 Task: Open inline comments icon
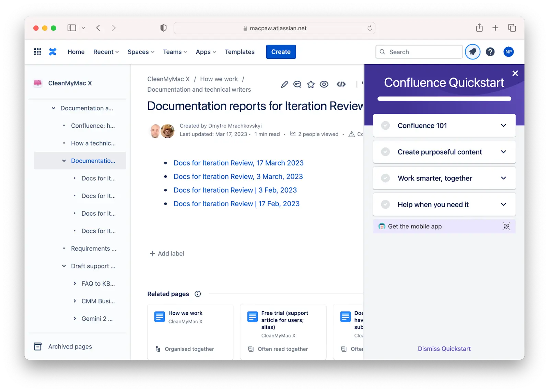297,84
